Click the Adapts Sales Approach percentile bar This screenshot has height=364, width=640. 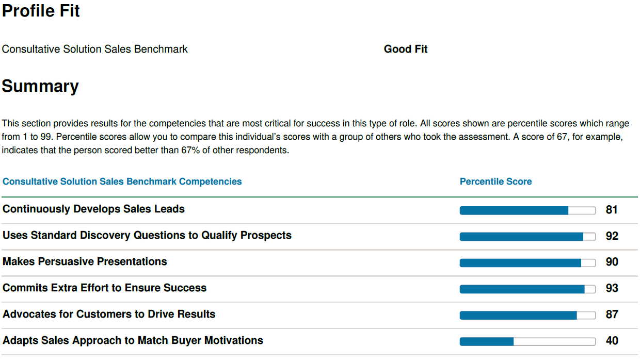coord(527,342)
